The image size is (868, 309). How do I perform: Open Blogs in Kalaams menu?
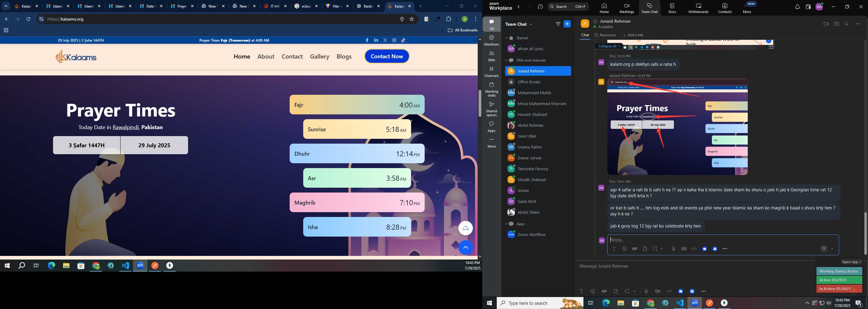point(344,56)
